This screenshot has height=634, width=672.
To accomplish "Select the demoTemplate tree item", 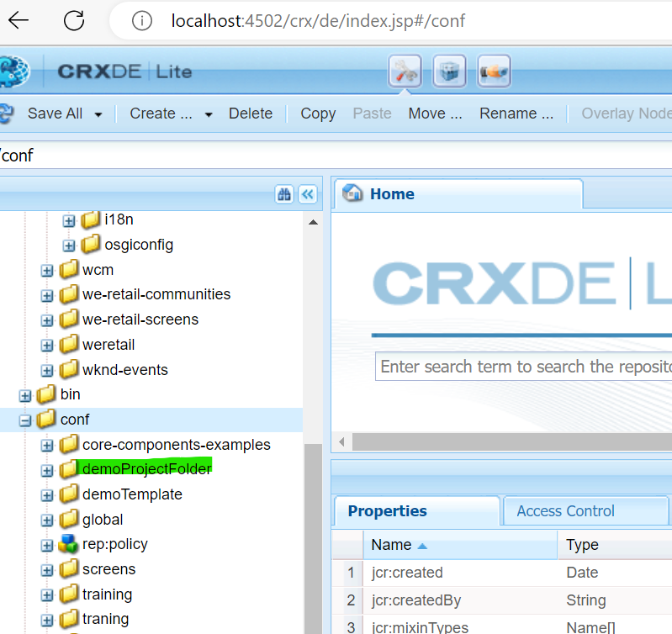I will [x=132, y=494].
